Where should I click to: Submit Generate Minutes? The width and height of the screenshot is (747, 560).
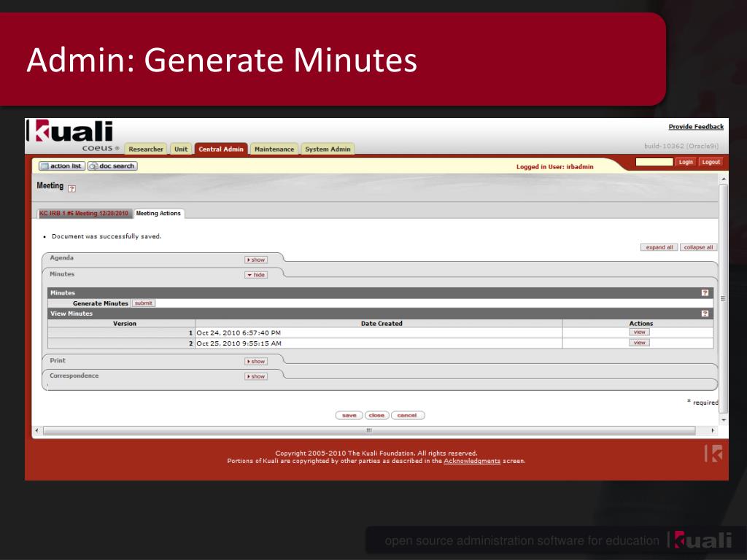[144, 303]
